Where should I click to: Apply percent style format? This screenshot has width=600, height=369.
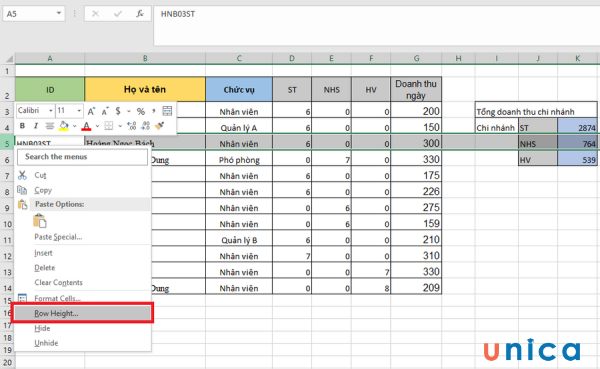coord(141,111)
